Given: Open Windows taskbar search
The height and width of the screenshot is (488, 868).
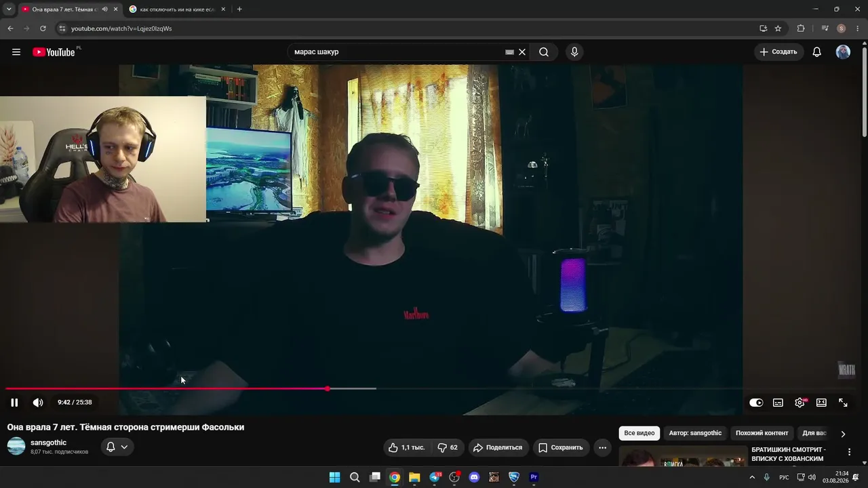Looking at the screenshot, I should tap(355, 477).
